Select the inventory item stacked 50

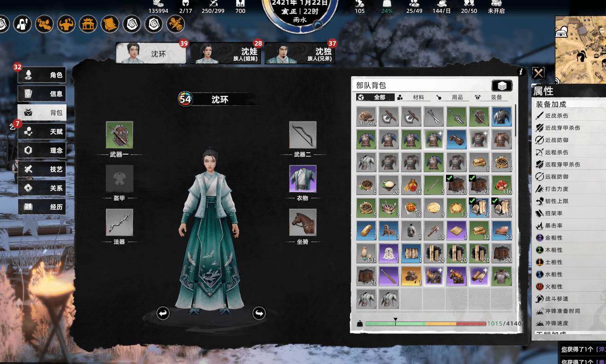tap(434, 230)
